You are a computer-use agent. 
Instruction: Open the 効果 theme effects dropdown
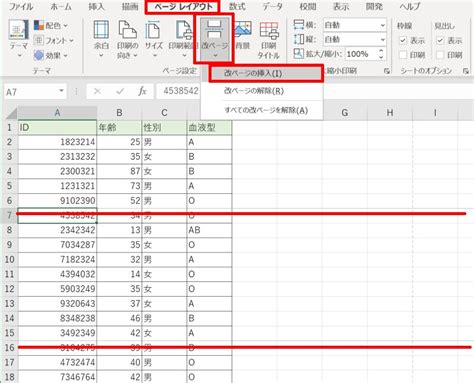51,55
